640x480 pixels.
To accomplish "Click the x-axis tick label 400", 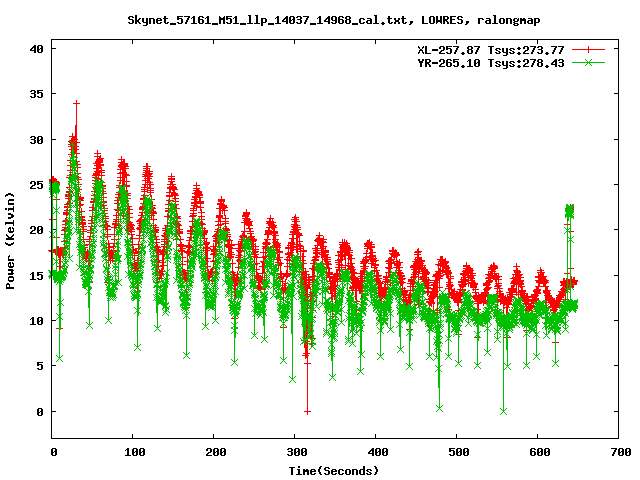I will coord(378,452).
